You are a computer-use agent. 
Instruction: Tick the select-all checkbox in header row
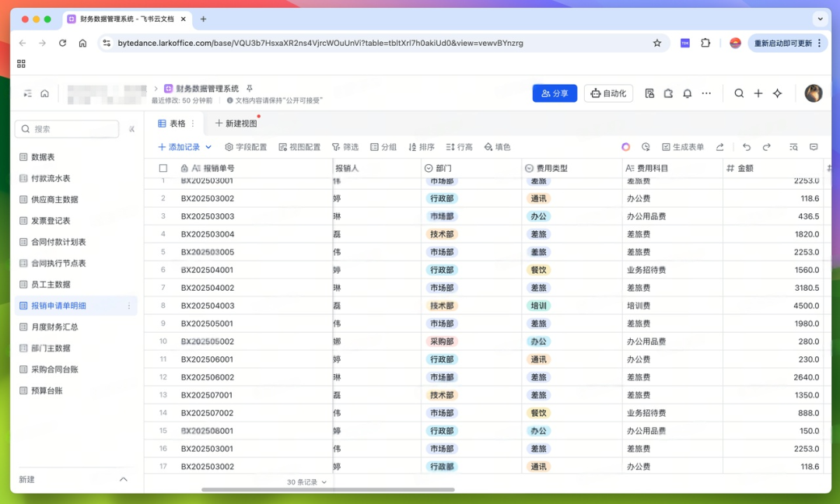click(x=163, y=168)
